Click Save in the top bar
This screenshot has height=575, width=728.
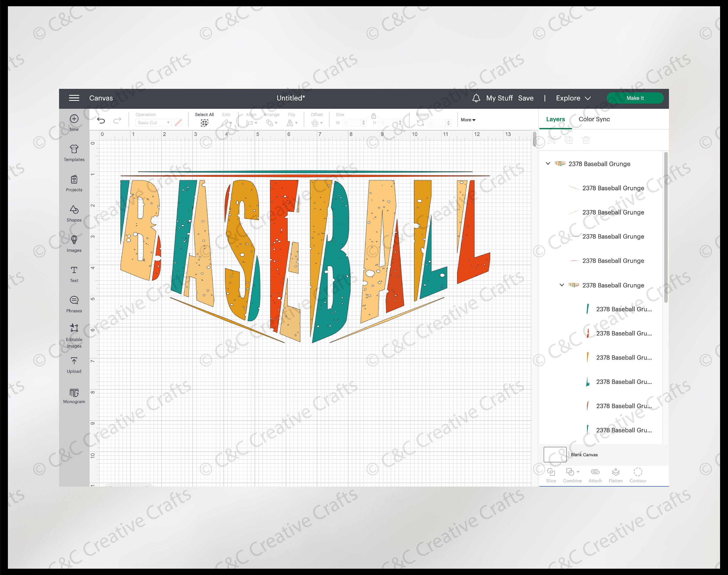click(x=526, y=98)
